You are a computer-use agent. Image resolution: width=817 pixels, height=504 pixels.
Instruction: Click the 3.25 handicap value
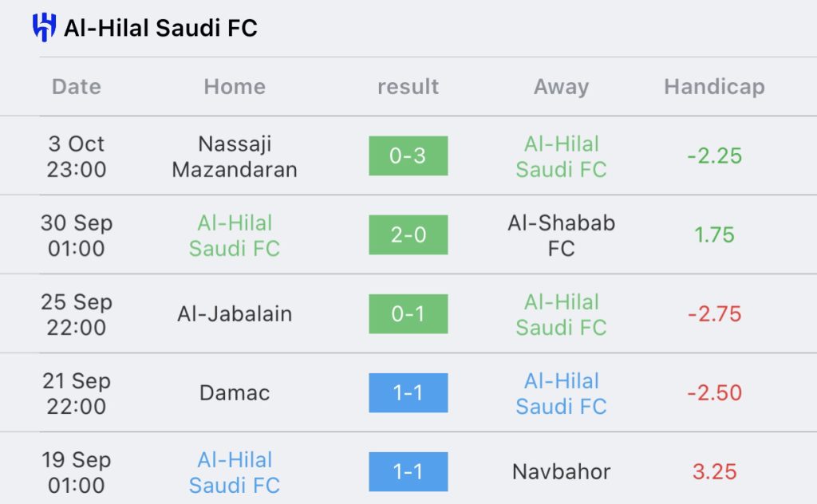[x=714, y=472]
